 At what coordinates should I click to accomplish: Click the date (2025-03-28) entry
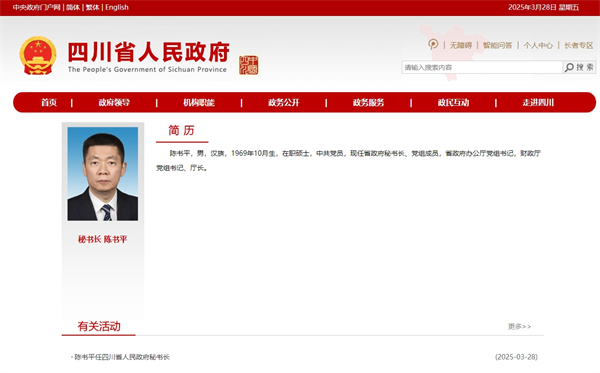pos(516,357)
